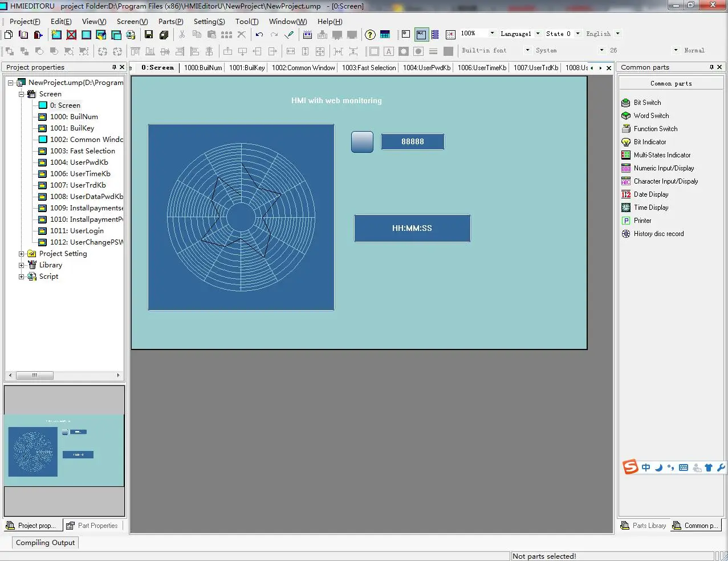Open the State 0 dropdown

pyautogui.click(x=577, y=34)
